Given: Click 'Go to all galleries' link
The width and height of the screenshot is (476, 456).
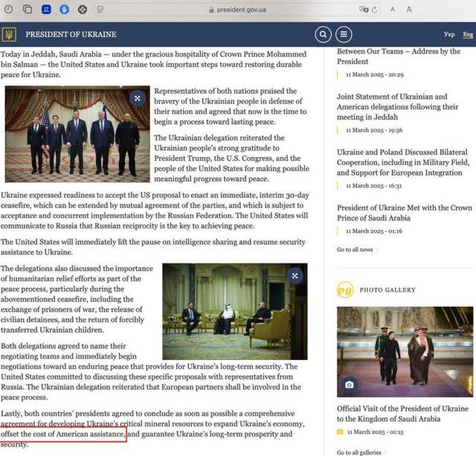Looking at the screenshot, I should (358, 452).
